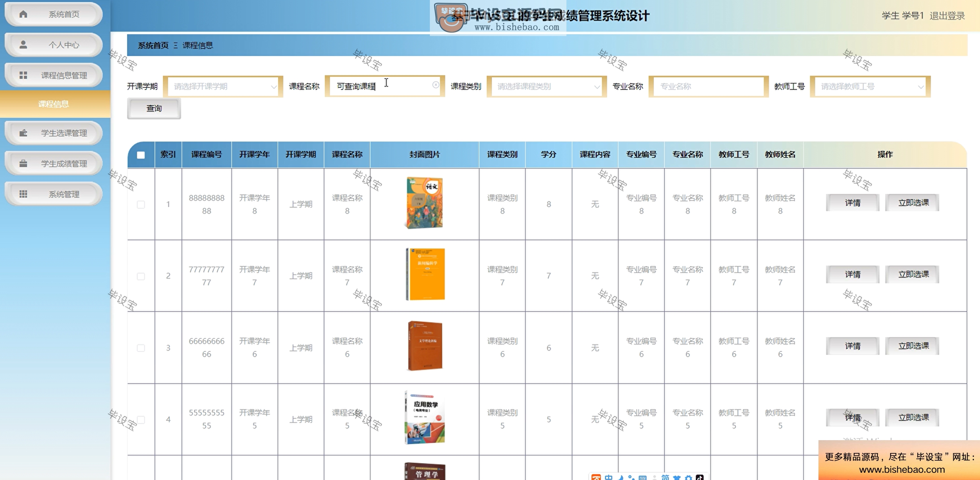980x480 pixels.
Task: Click the 查询 search button
Action: [154, 108]
